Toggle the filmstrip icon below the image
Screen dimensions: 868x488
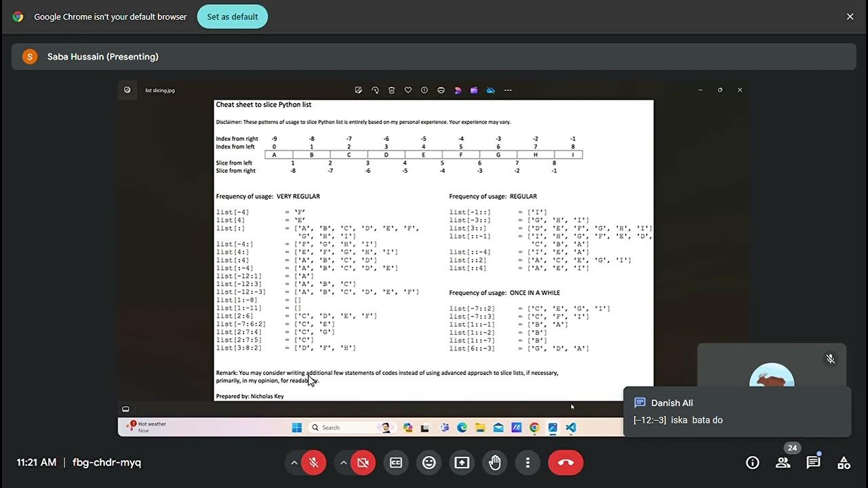125,409
